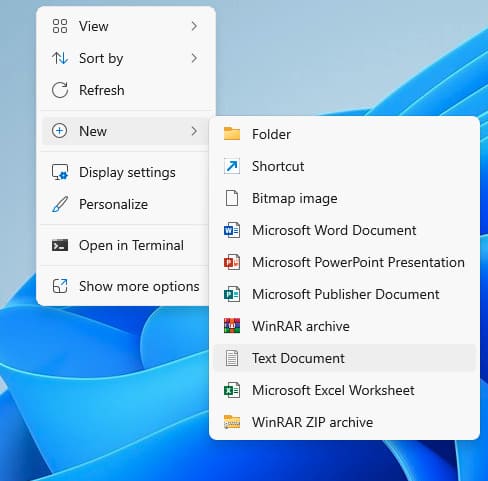Create a new Microsoft PowerPoint Presentation

point(345,262)
